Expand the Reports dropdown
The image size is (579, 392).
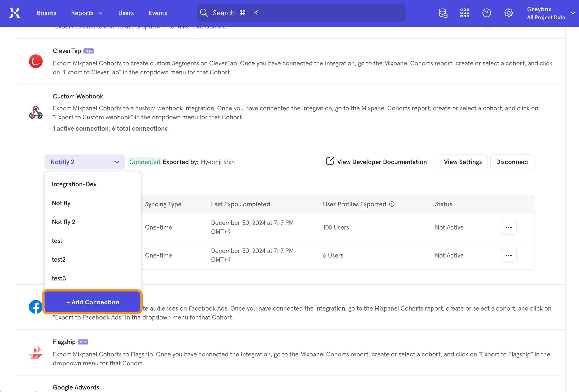[86, 13]
